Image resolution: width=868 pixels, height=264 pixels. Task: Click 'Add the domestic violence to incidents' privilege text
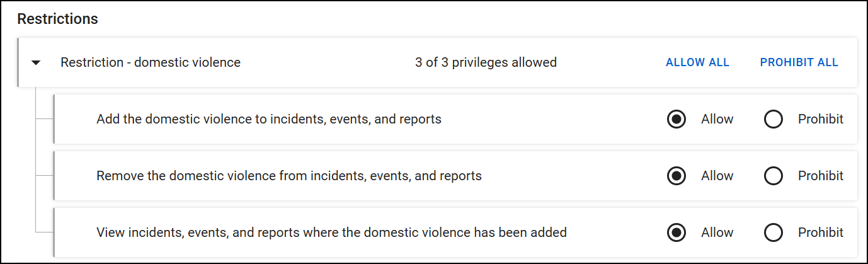pyautogui.click(x=268, y=119)
